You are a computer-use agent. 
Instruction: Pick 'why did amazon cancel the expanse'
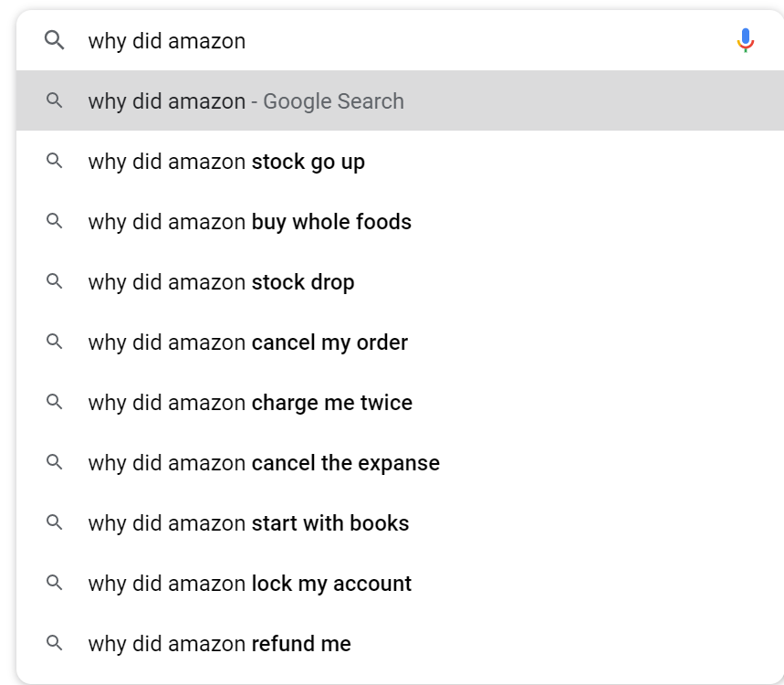pos(400,462)
